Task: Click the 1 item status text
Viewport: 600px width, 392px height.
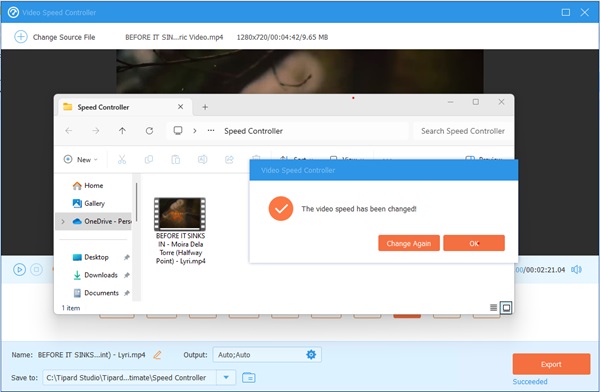Action: pyautogui.click(x=71, y=308)
